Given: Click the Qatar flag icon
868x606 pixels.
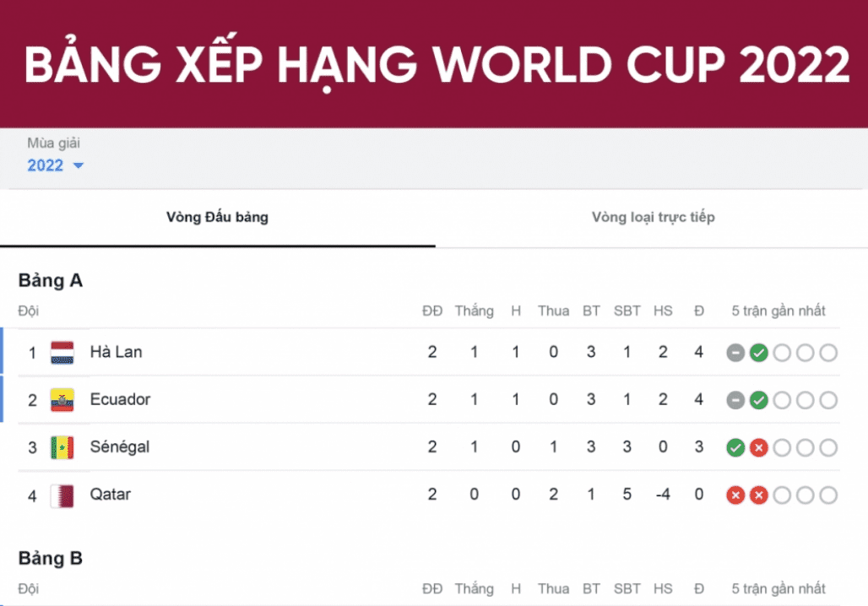Looking at the screenshot, I should (62, 495).
